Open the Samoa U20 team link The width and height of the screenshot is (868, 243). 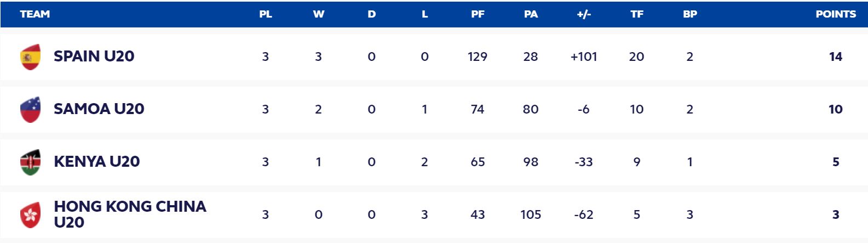click(x=99, y=109)
